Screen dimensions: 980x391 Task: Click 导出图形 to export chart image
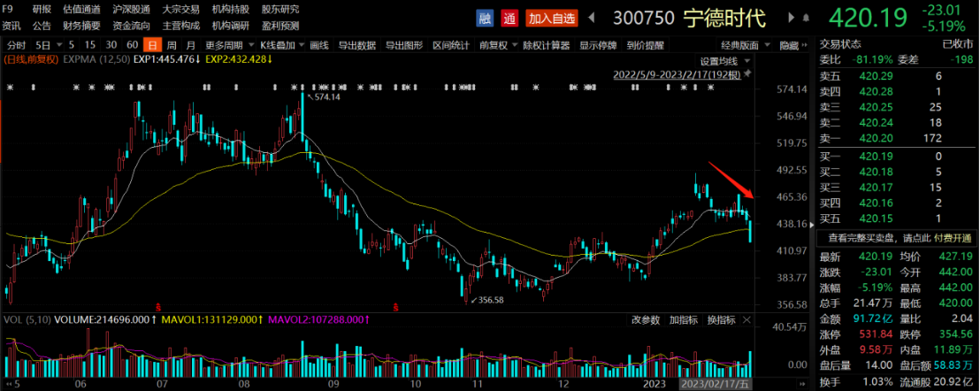click(403, 45)
